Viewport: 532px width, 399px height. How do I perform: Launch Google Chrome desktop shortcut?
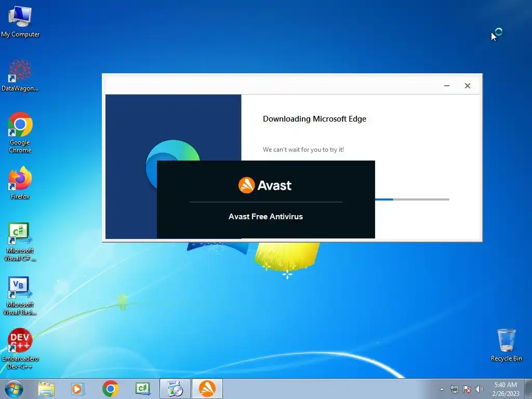point(20,132)
